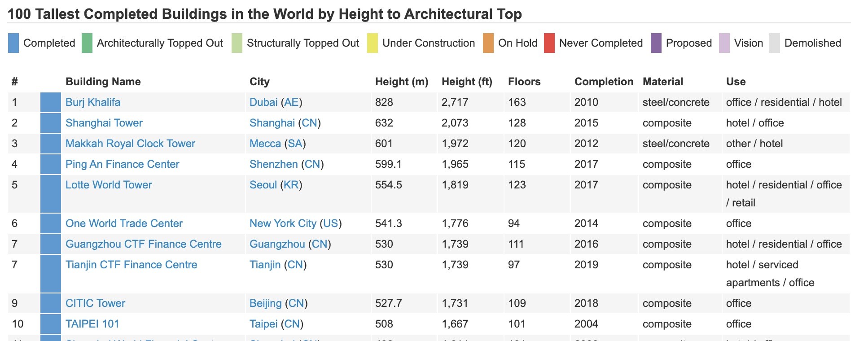
Task: Click the City column header
Action: tap(259, 82)
